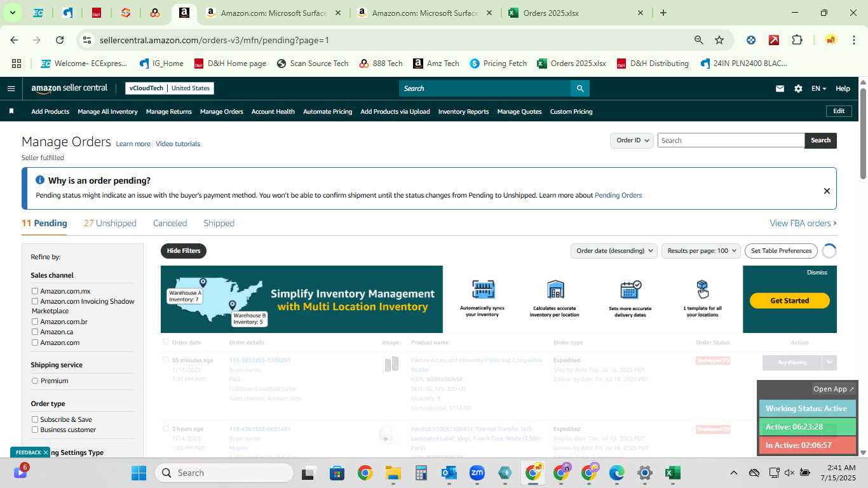Open the Order ID search type dropdown
868x488 pixels.
(x=632, y=140)
